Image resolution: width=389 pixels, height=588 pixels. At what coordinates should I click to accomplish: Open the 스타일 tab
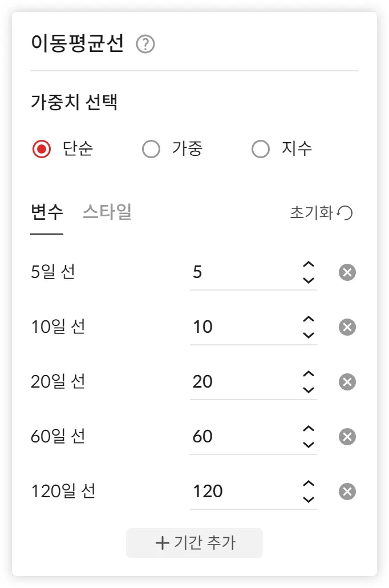click(x=107, y=212)
